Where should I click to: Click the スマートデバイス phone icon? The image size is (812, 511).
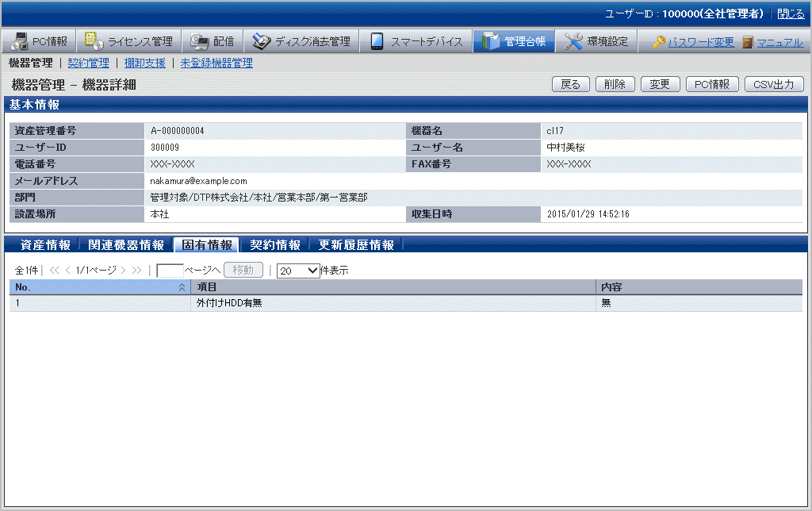coord(377,41)
